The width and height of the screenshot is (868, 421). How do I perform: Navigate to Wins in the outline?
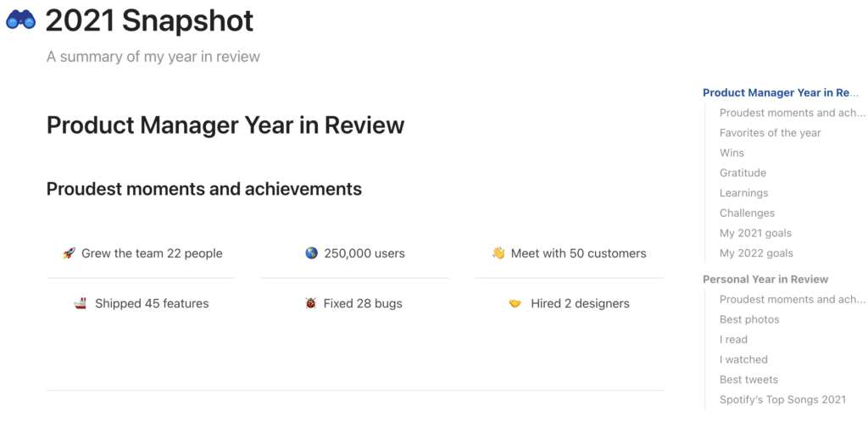pos(732,153)
